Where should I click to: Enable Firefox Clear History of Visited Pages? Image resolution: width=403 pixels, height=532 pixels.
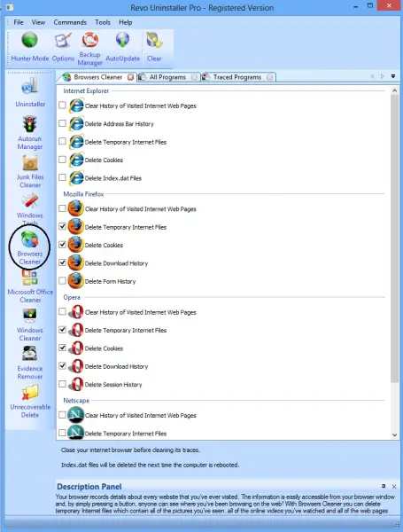(x=62, y=208)
